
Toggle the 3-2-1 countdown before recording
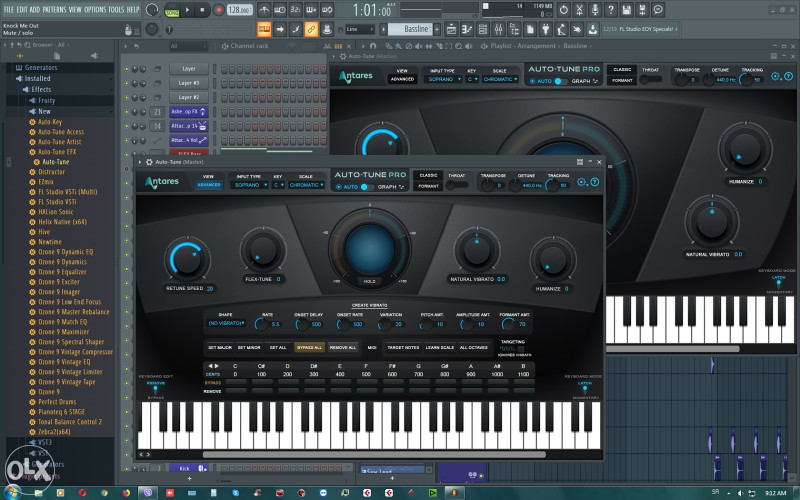click(295, 10)
